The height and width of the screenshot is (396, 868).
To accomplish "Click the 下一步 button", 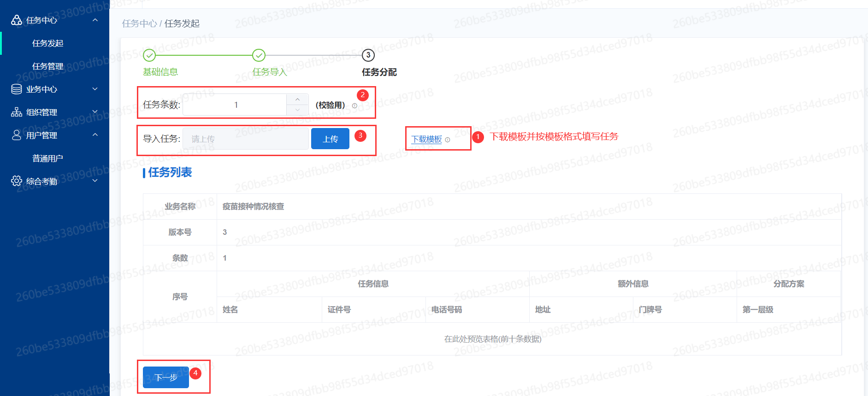I will pyautogui.click(x=166, y=378).
